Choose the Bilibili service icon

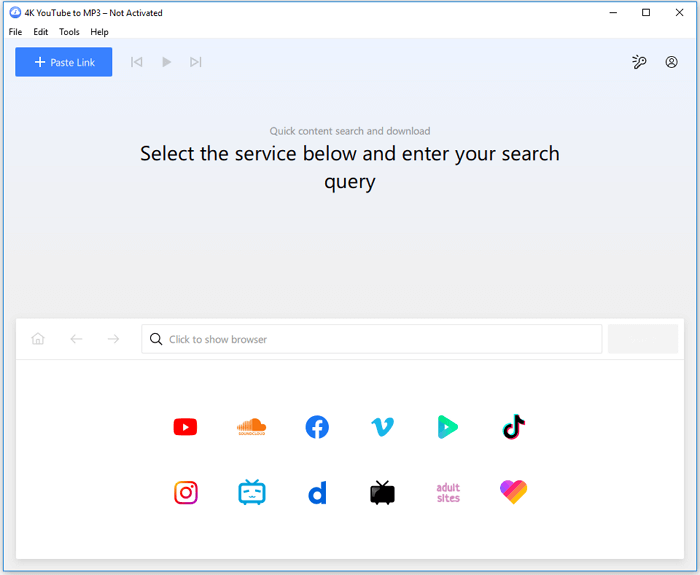[x=251, y=492]
